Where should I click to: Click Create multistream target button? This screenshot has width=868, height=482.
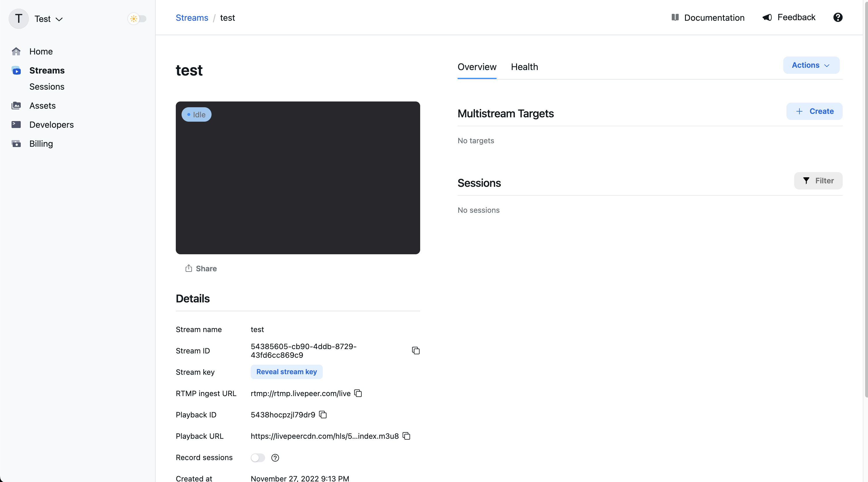pos(814,111)
